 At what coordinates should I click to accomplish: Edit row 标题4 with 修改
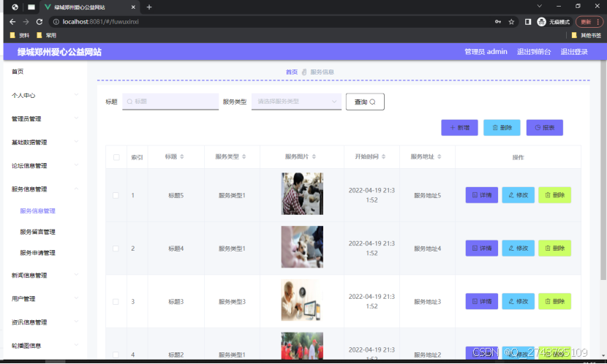518,248
